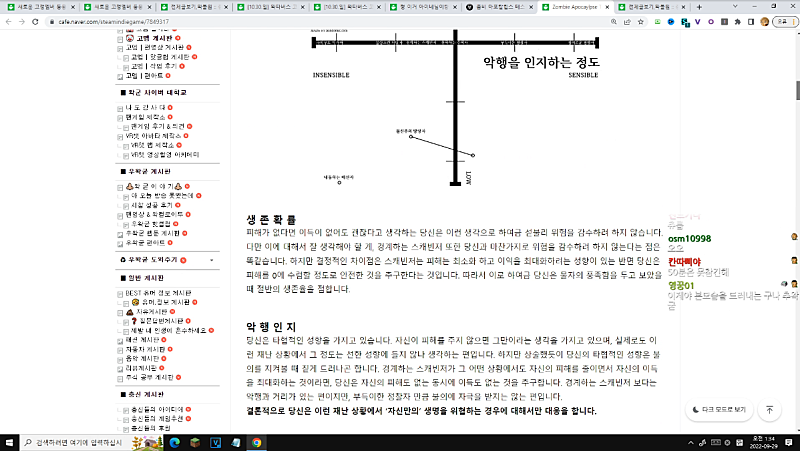This screenshot has height=451, width=800.
Task: Open the 음악 게시판 board
Action: pyautogui.click(x=142, y=359)
